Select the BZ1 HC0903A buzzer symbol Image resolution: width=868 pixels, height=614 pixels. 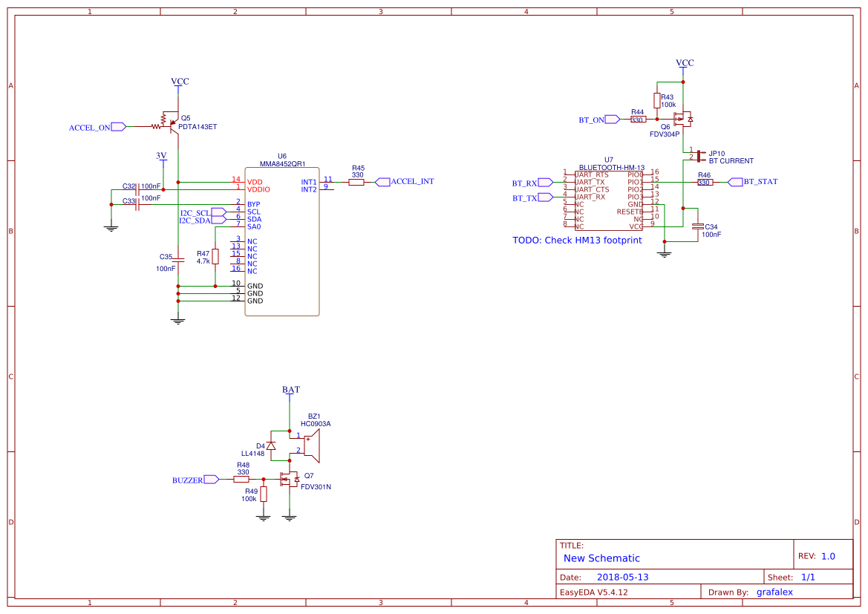coord(312,445)
